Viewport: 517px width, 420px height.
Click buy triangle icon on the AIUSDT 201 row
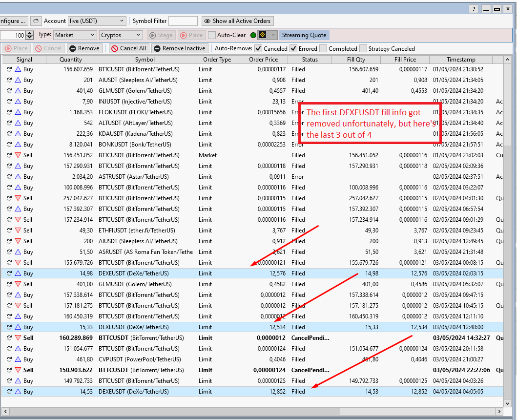[18, 80]
